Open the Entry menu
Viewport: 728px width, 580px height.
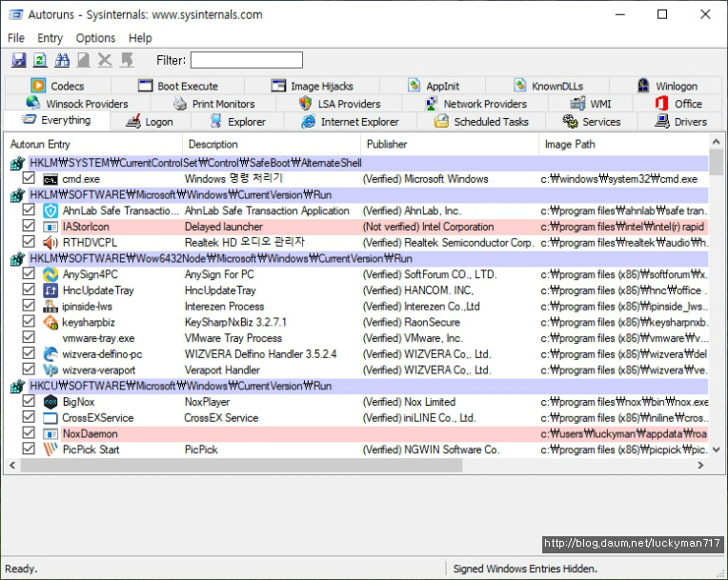tap(50, 38)
